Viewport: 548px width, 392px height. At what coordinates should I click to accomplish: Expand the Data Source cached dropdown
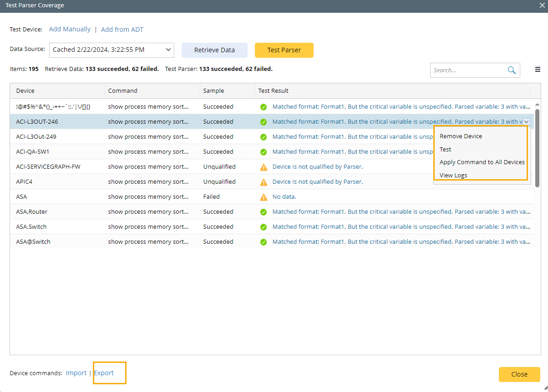168,50
